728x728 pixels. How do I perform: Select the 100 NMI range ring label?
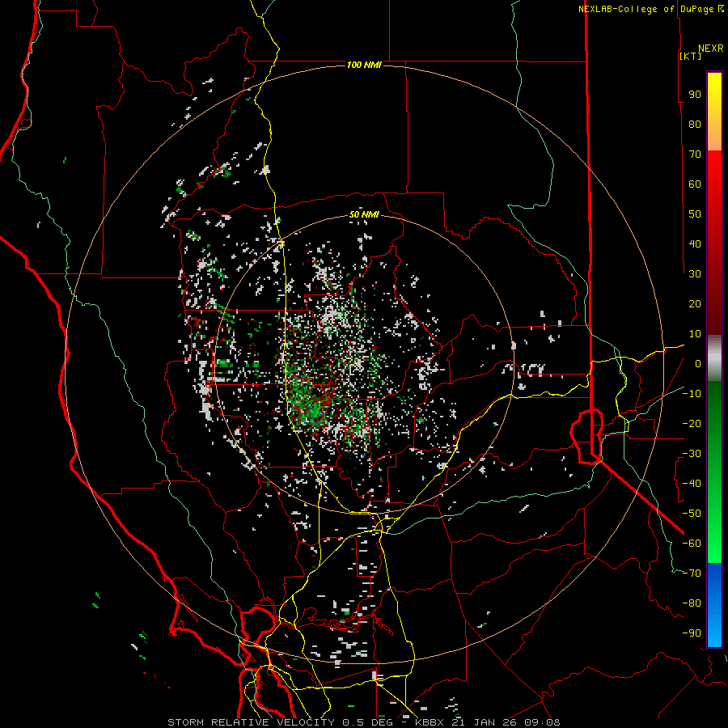(364, 65)
